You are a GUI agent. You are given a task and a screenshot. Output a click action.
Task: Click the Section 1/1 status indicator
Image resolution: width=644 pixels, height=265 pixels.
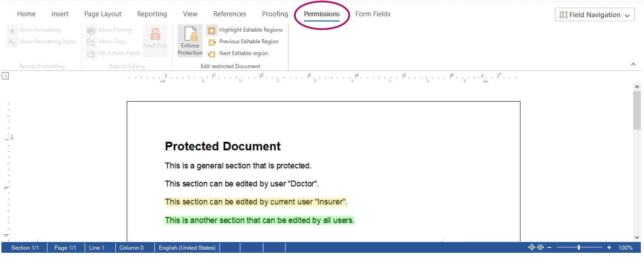(25, 247)
